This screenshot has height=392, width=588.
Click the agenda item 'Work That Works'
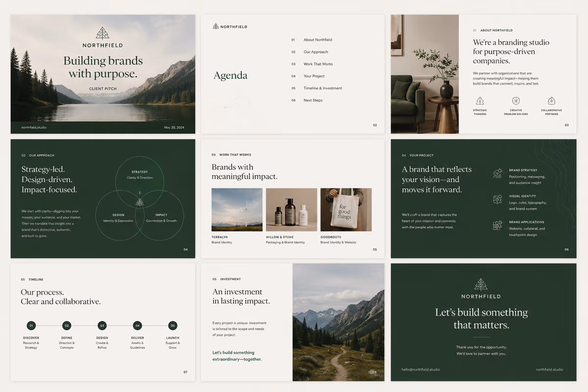(x=318, y=64)
